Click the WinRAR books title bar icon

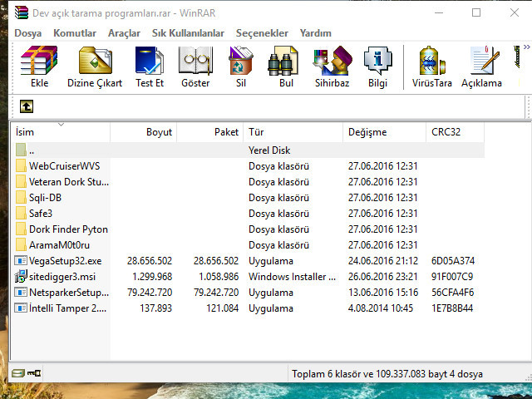tap(22, 12)
